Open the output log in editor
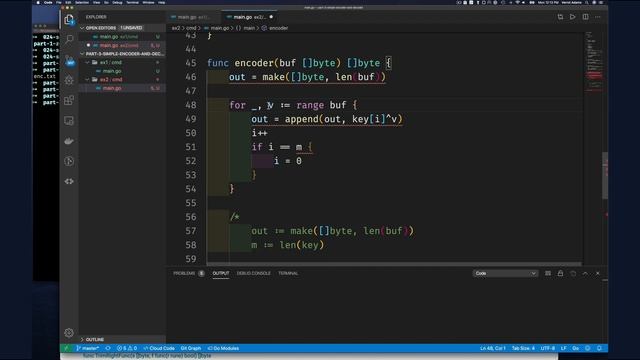This screenshot has height=360, width=640. [573, 273]
